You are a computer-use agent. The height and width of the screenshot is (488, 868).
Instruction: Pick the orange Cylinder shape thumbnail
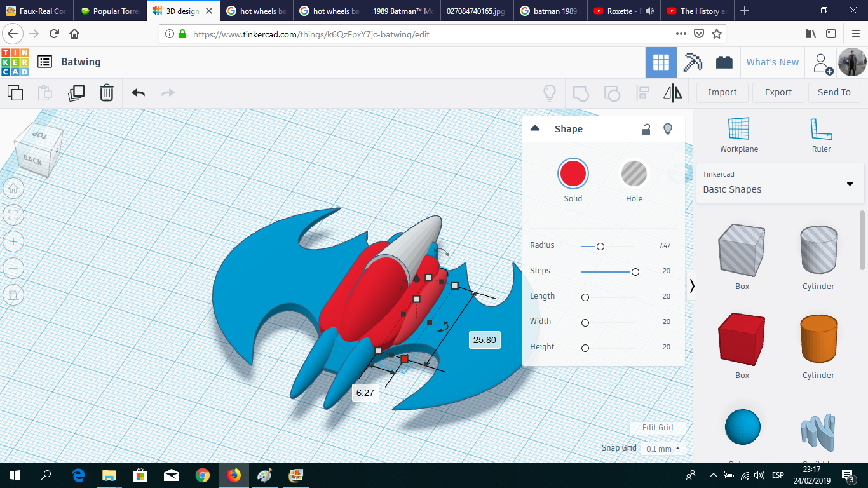818,339
